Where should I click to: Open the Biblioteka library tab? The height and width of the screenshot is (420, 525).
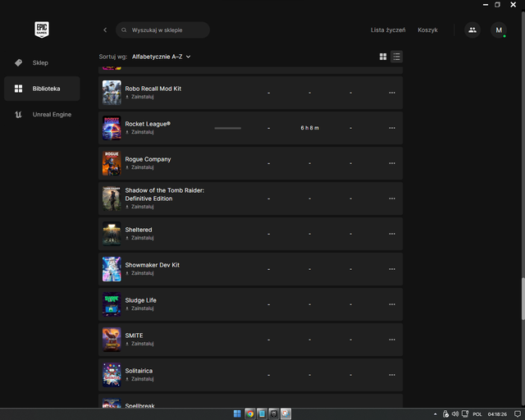tap(42, 89)
